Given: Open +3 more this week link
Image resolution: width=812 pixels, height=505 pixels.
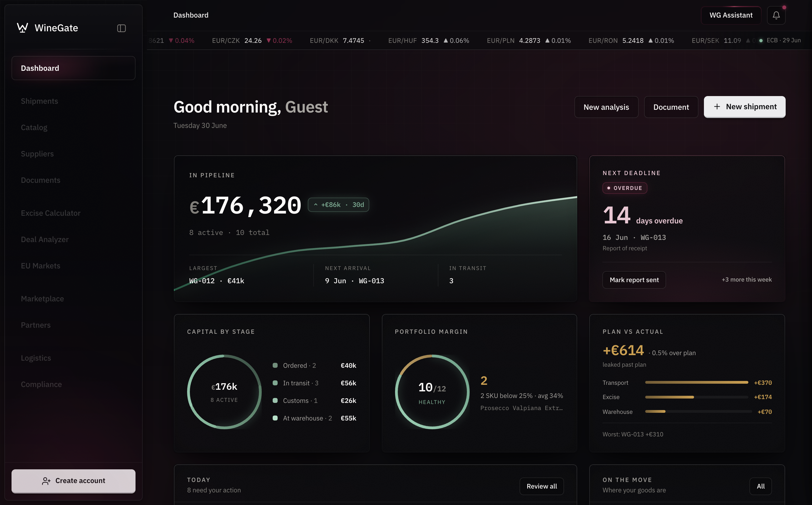Looking at the screenshot, I should coord(747,280).
